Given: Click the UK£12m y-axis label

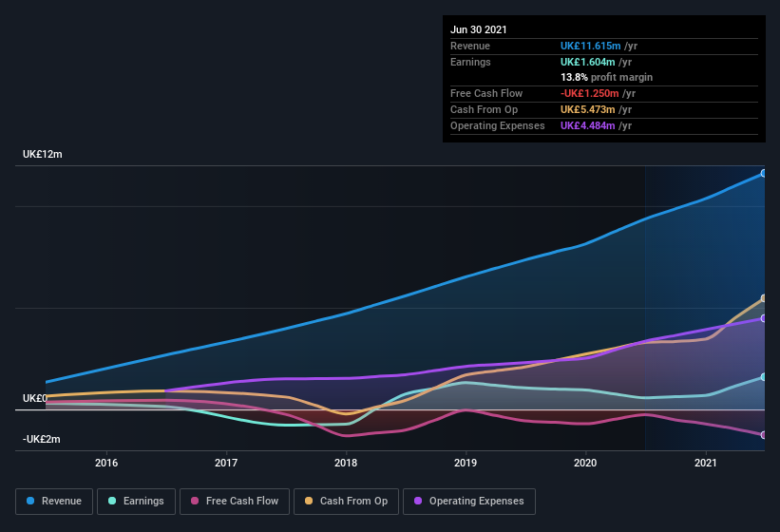Looking at the screenshot, I should click(x=43, y=154).
